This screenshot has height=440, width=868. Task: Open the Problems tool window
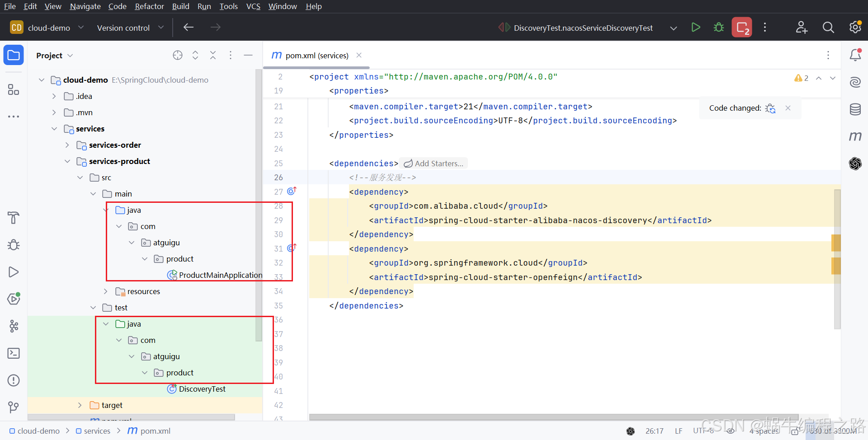[14, 380]
